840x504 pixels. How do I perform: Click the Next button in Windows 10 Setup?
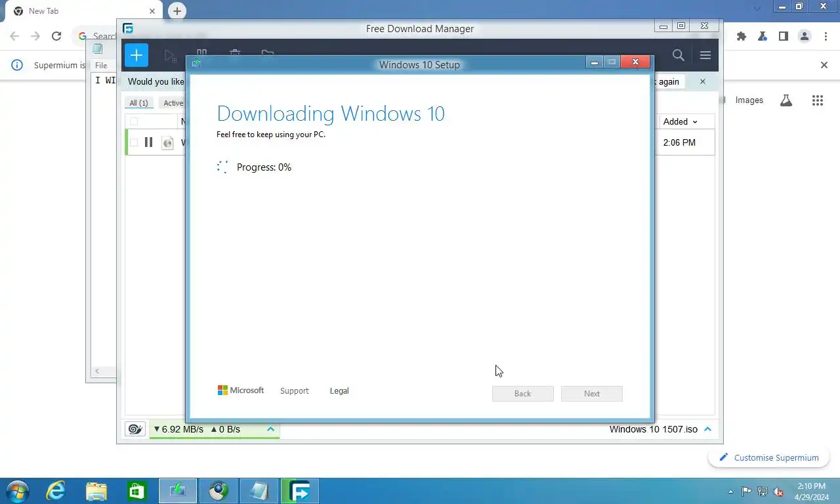(592, 393)
